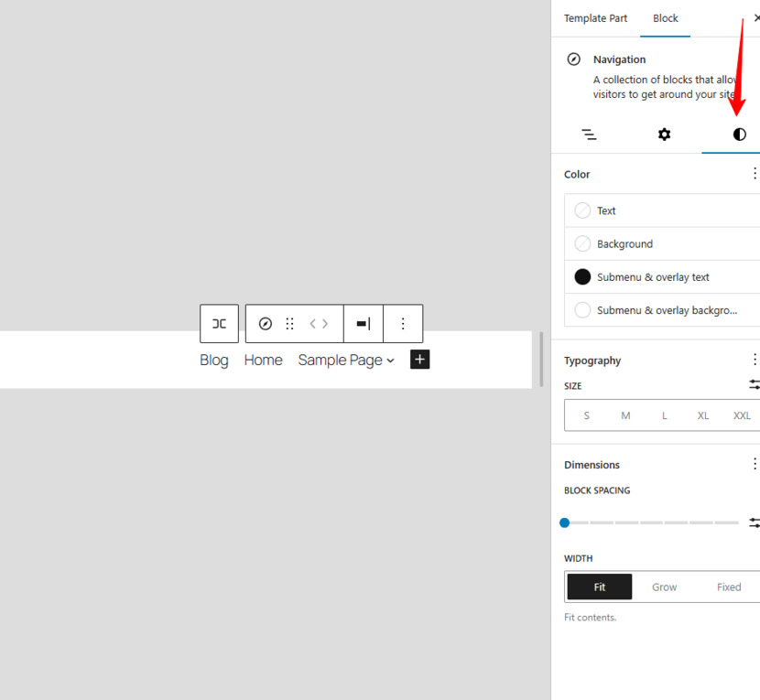This screenshot has height=700, width=760.
Task: Open Color panel options menu
Action: click(x=755, y=174)
